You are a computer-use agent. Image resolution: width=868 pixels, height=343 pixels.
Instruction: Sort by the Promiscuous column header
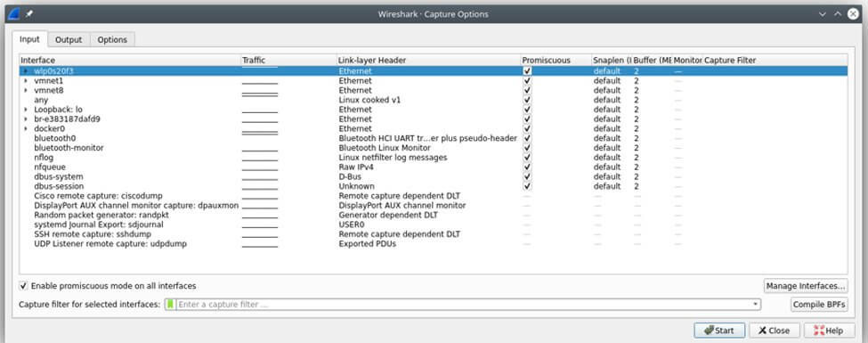(x=556, y=60)
